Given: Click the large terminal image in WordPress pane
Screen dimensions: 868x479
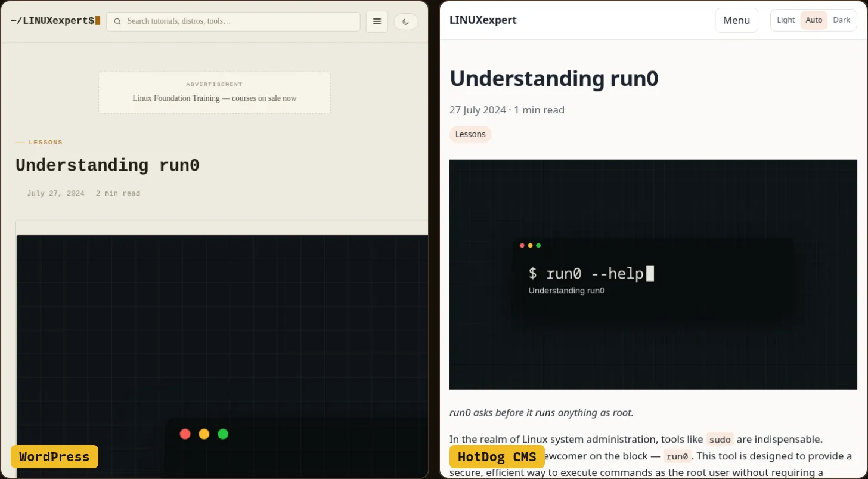Looking at the screenshot, I should pyautogui.click(x=222, y=356).
